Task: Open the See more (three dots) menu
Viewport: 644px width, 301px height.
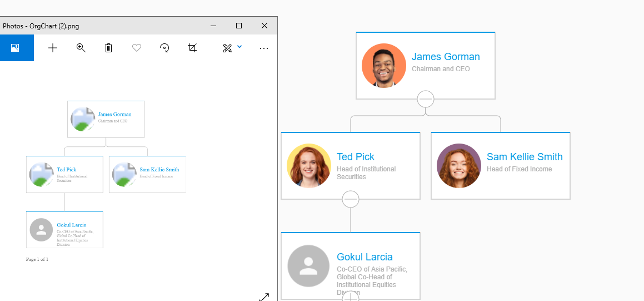Action: pyautogui.click(x=264, y=48)
